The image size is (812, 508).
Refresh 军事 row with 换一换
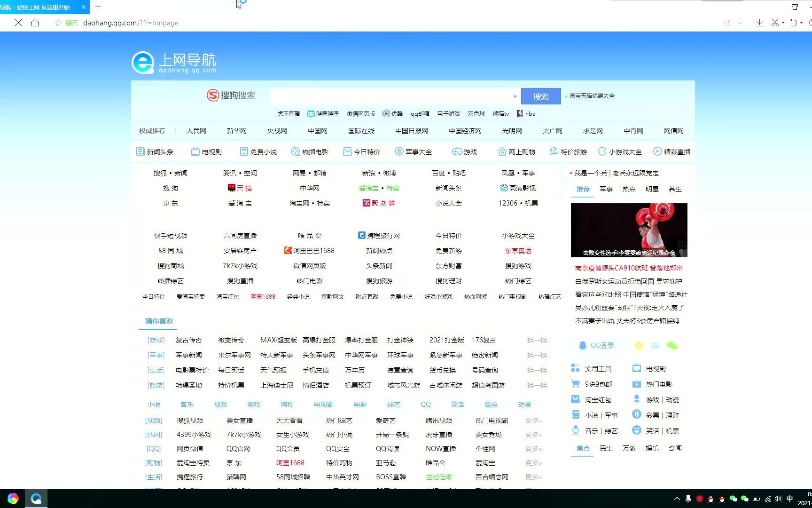pos(537,355)
